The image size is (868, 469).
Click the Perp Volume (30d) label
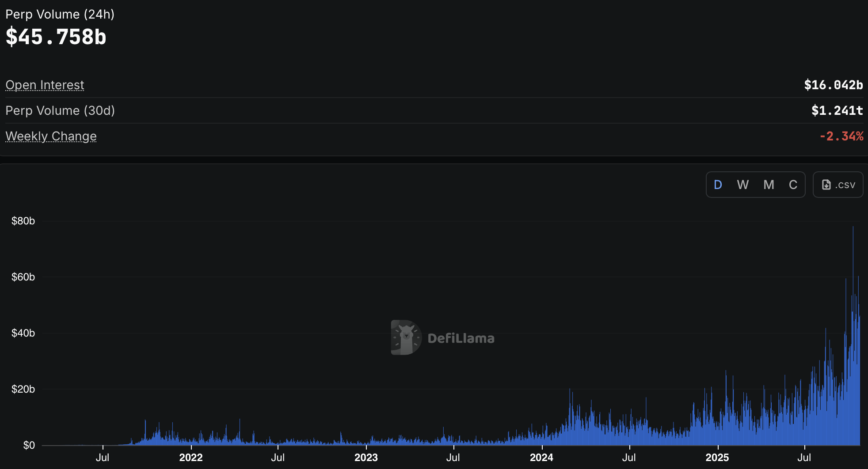pos(60,110)
